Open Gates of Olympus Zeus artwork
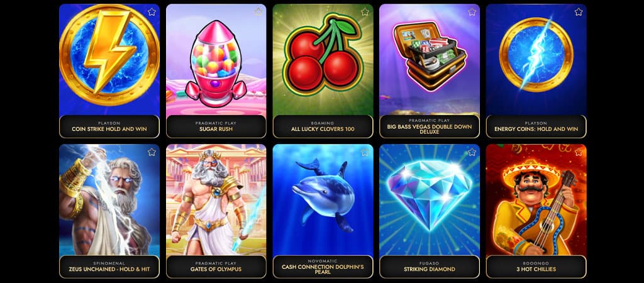 click(216, 199)
